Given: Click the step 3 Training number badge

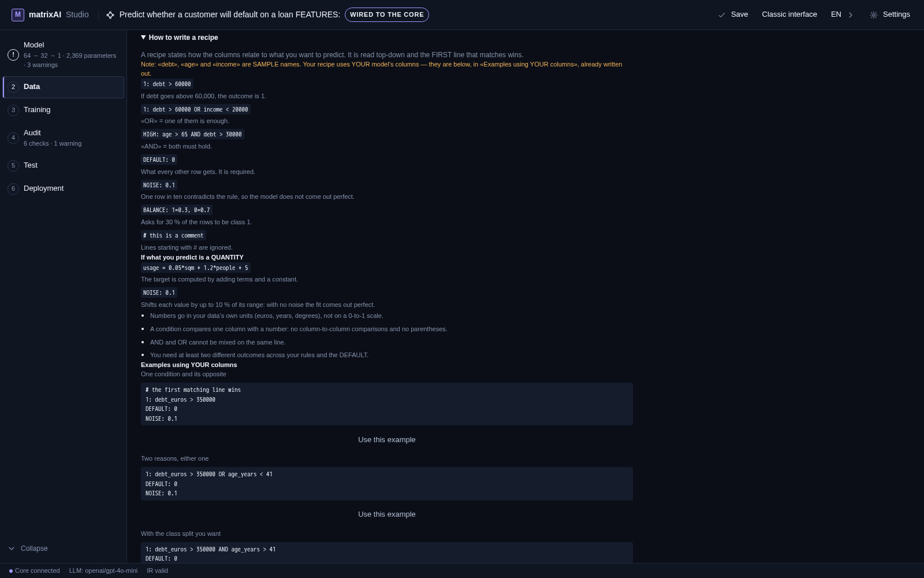Looking at the screenshot, I should pos(13,110).
